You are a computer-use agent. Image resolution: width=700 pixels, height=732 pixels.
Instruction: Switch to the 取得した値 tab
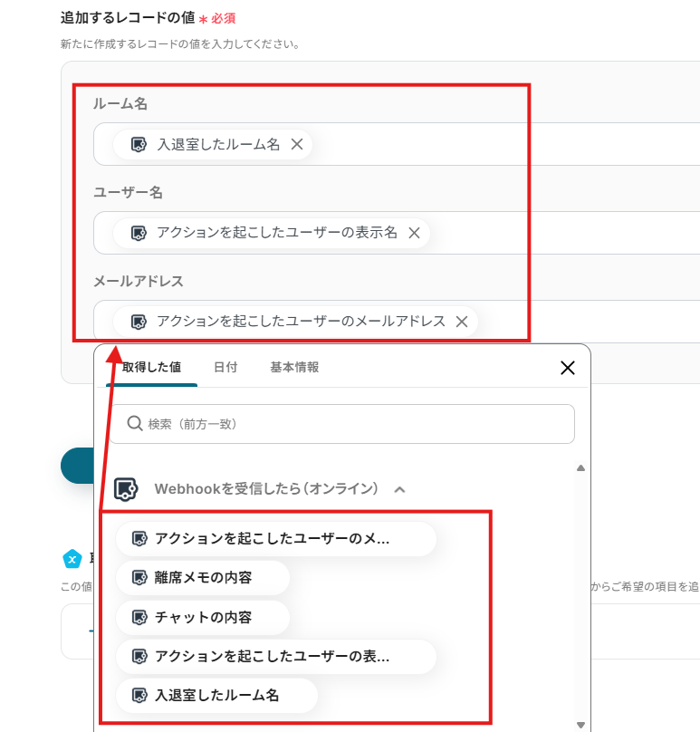point(151,368)
